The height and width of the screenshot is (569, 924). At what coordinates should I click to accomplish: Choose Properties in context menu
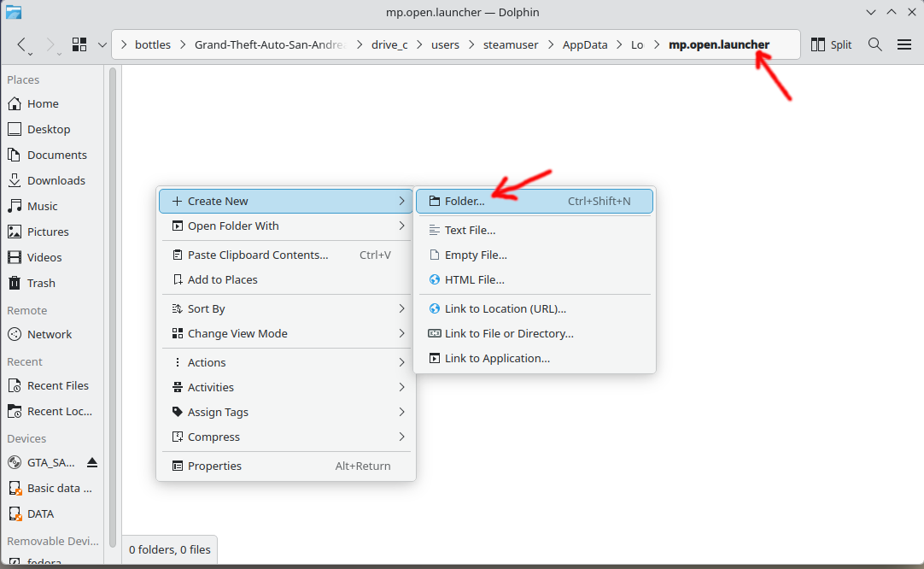coord(286,466)
